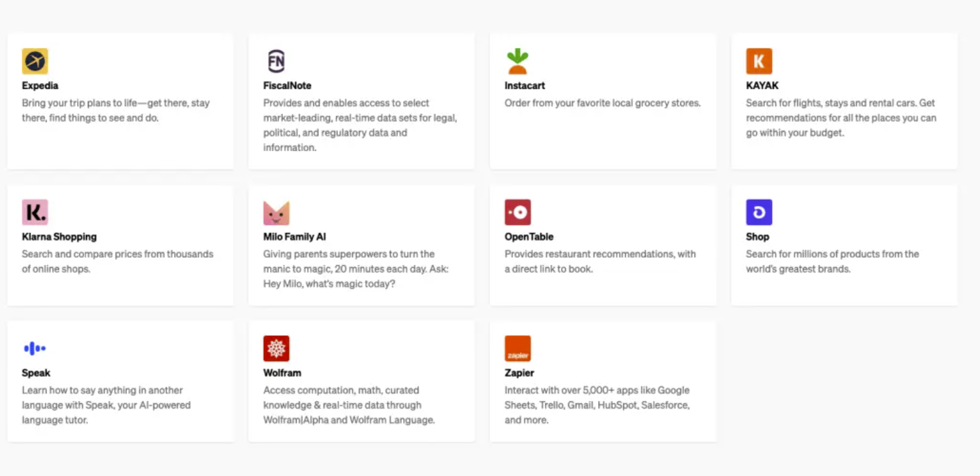Open the FiscalNote card description

click(x=360, y=125)
